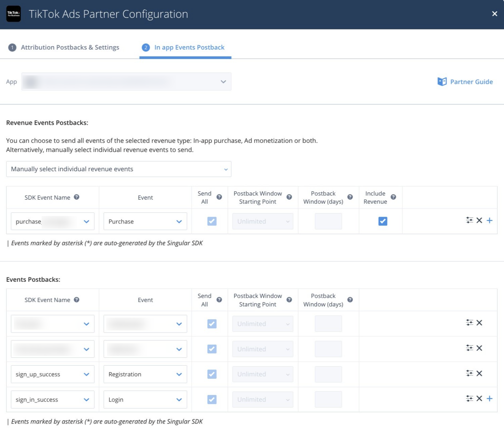Toggle Send All checkbox for Login event
504x432 pixels.
pyautogui.click(x=212, y=400)
